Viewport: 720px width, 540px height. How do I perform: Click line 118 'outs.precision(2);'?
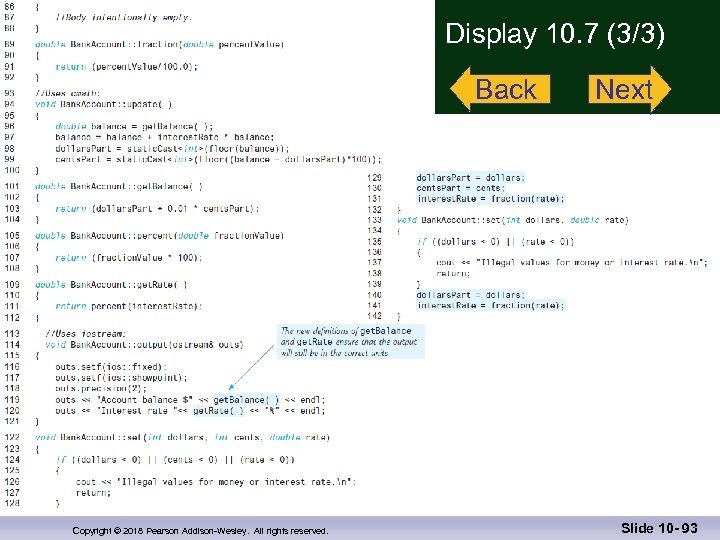[101, 388]
